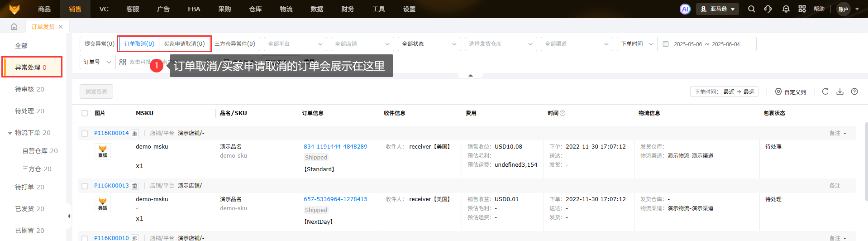
Task: Click the home icon tab
Action: (x=14, y=27)
